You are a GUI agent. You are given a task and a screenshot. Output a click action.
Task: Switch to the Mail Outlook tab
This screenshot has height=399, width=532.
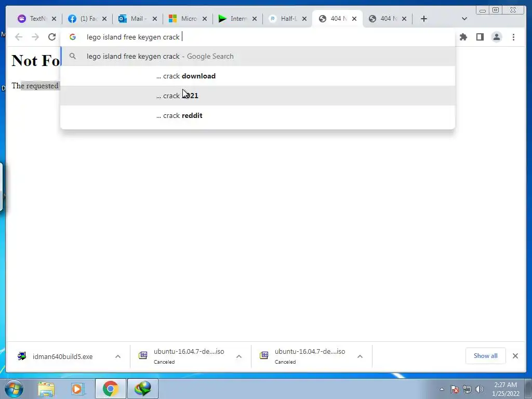(x=133, y=19)
